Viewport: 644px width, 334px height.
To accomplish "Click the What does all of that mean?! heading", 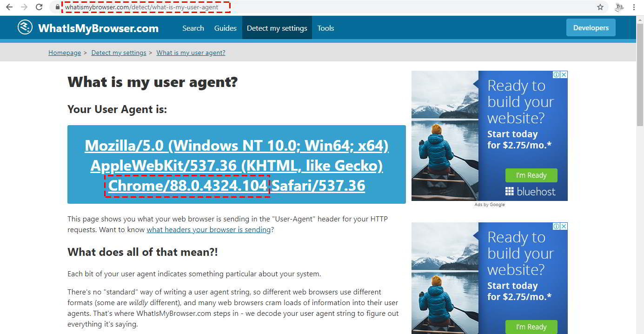I will point(143,252).
